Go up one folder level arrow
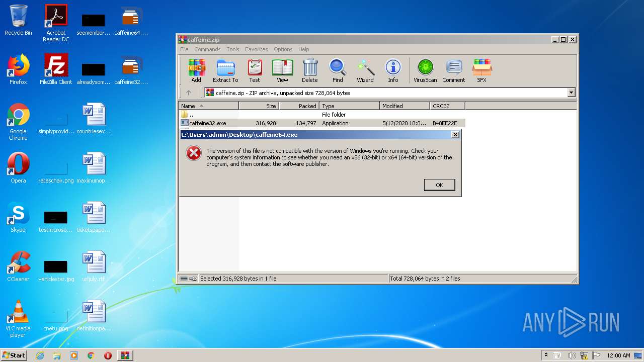The width and height of the screenshot is (644, 362). point(189,93)
